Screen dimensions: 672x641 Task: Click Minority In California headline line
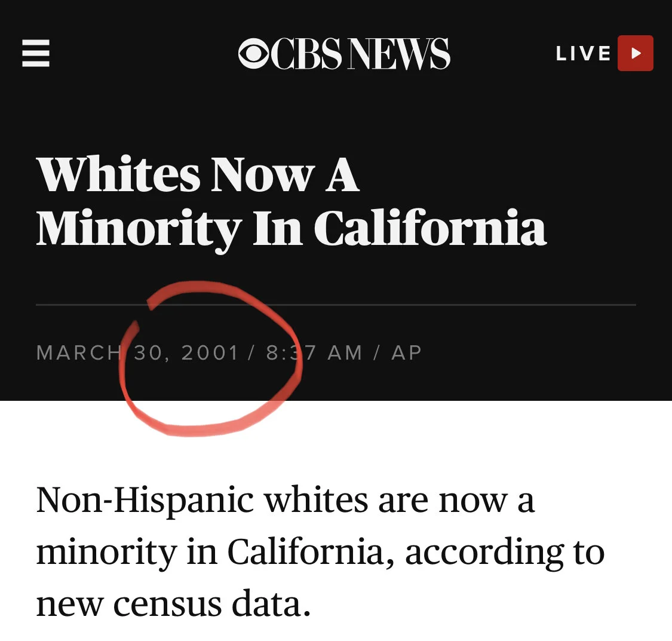[291, 228]
